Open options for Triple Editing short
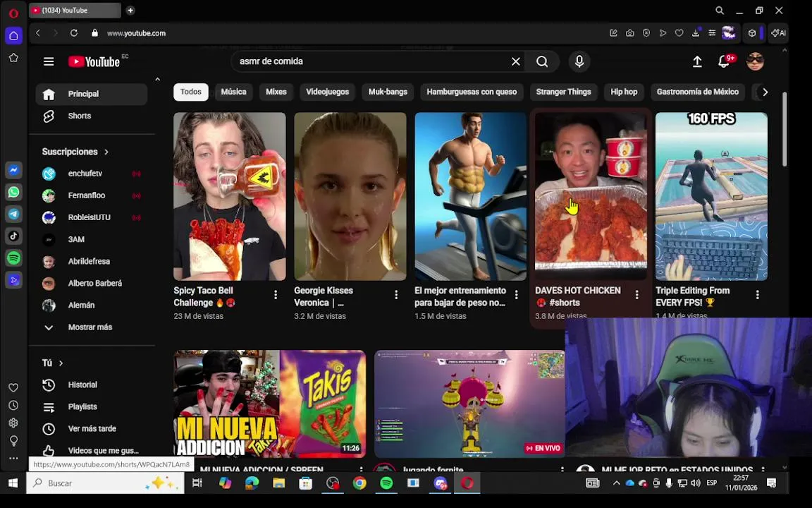This screenshot has height=508, width=812. (758, 295)
